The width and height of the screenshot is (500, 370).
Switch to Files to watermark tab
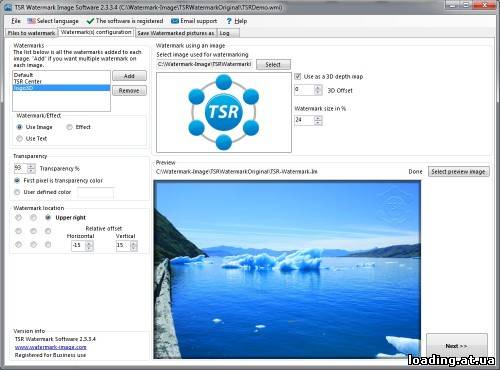coord(31,33)
